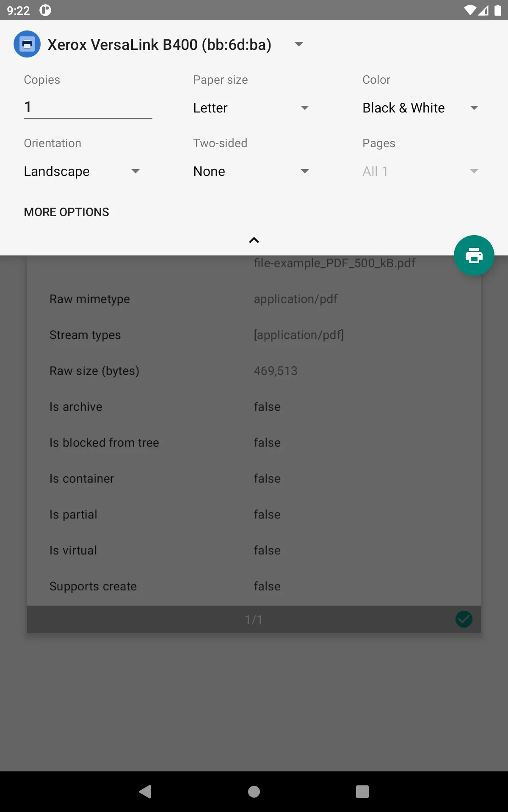
Task: Tap the Android recent apps button
Action: click(362, 791)
